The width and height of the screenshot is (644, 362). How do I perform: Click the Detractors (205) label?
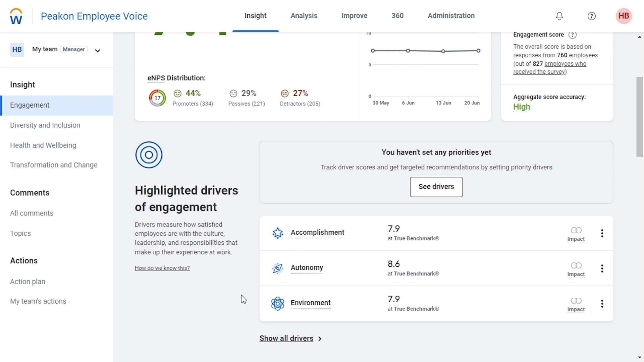tap(300, 104)
